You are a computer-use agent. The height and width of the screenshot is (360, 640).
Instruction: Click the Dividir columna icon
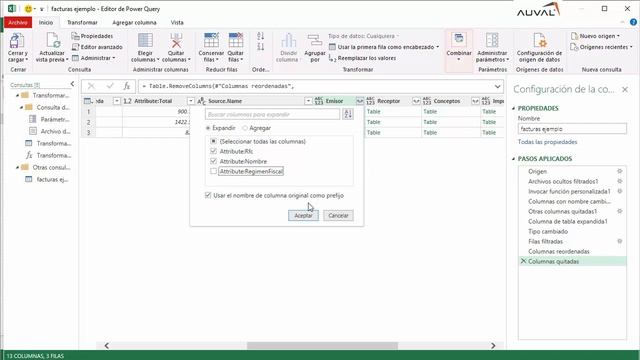point(289,41)
